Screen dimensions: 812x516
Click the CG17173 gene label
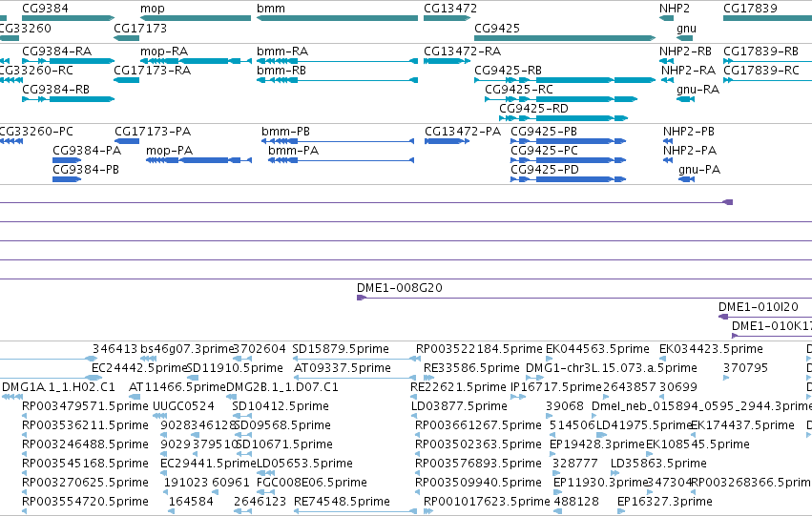140,28
